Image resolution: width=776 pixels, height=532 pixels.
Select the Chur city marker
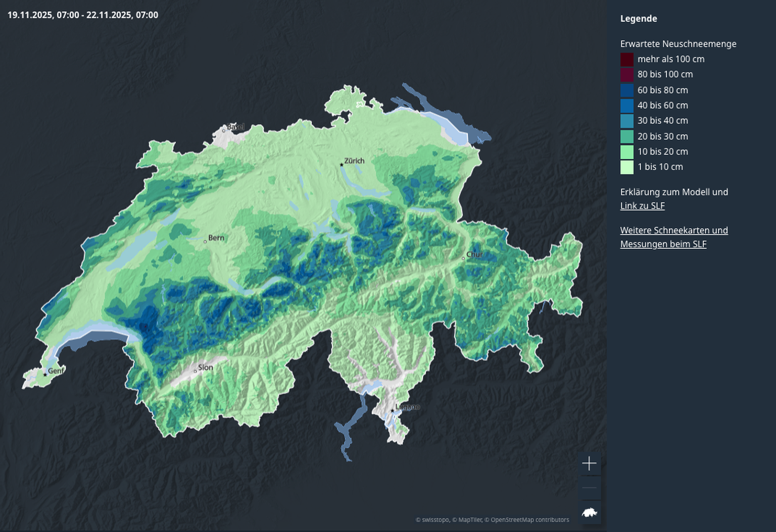[463, 258]
